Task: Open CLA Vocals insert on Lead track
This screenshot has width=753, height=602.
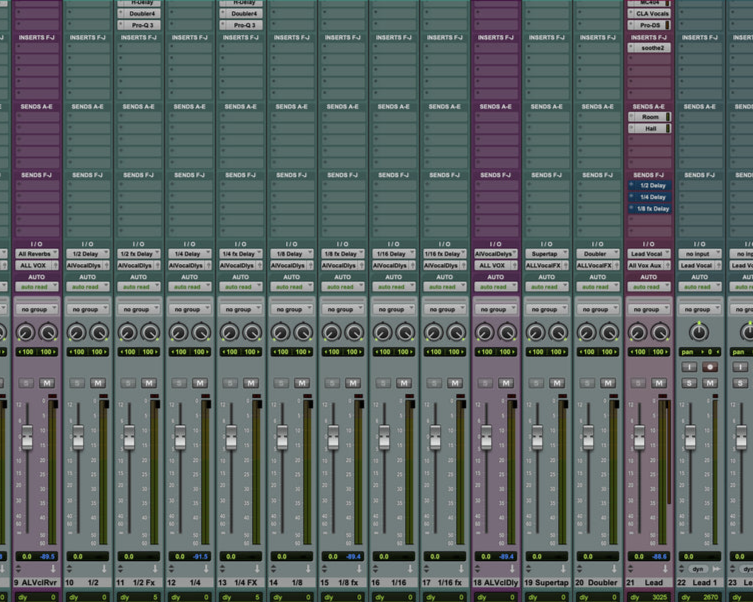Action: point(649,13)
